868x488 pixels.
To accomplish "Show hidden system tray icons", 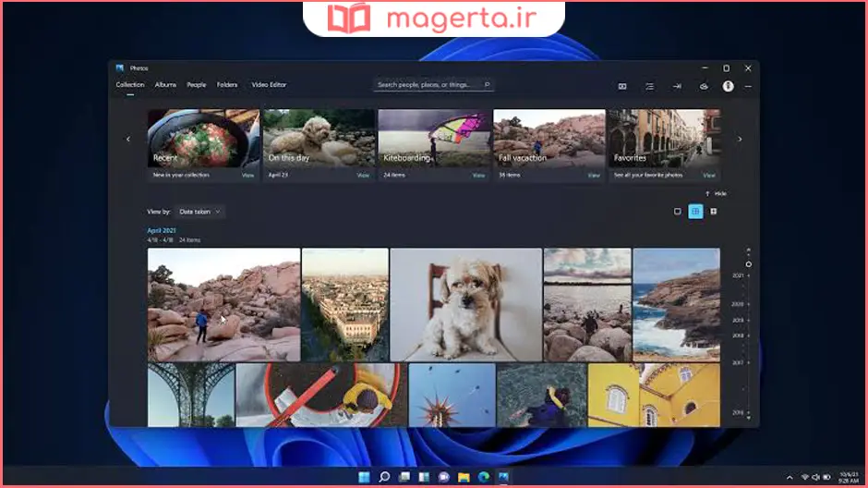I will (x=790, y=478).
